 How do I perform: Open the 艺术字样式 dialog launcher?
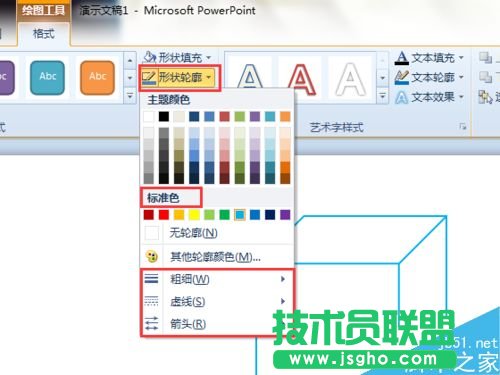[x=462, y=127]
